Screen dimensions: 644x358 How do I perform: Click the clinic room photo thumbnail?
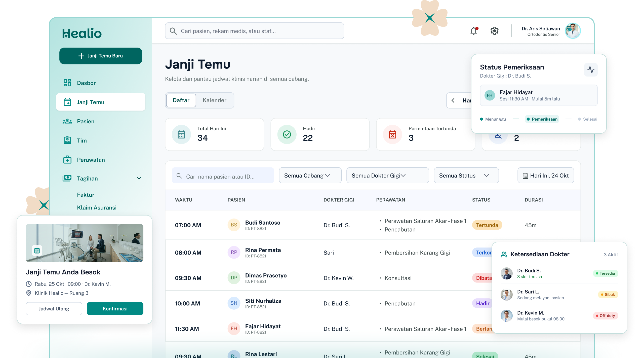[x=85, y=243]
